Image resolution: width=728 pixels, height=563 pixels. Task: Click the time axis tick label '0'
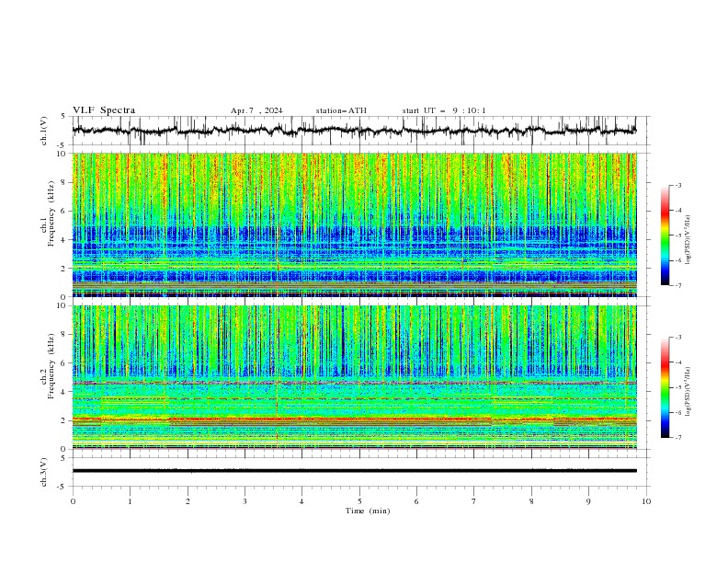coord(73,501)
